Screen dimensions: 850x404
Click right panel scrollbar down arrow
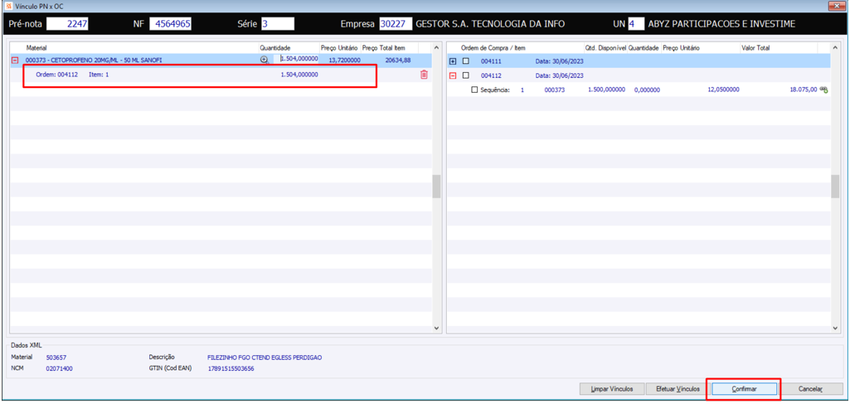[x=835, y=328]
